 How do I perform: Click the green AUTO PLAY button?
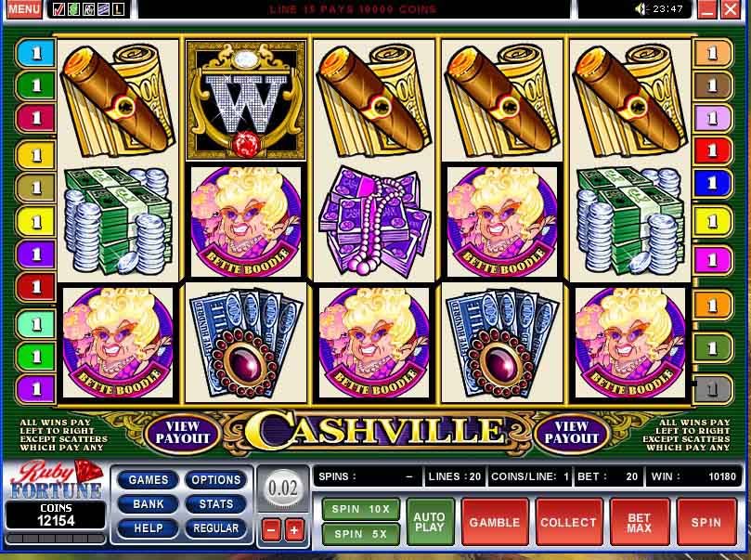click(x=430, y=522)
